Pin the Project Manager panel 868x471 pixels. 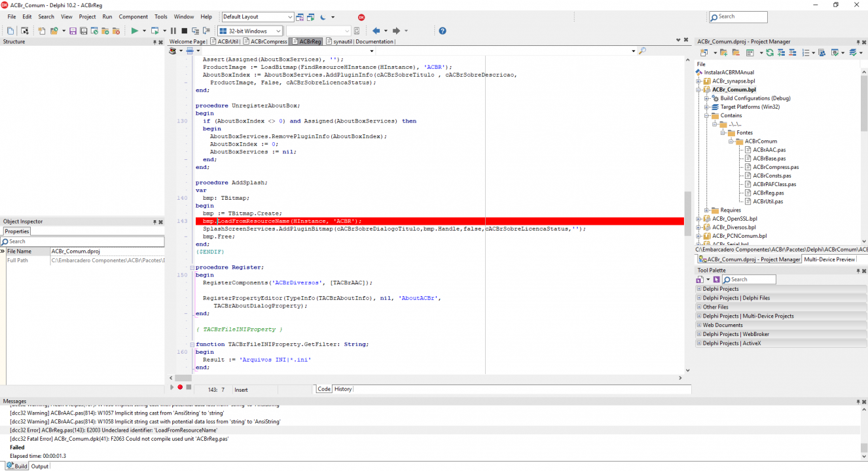pos(858,42)
